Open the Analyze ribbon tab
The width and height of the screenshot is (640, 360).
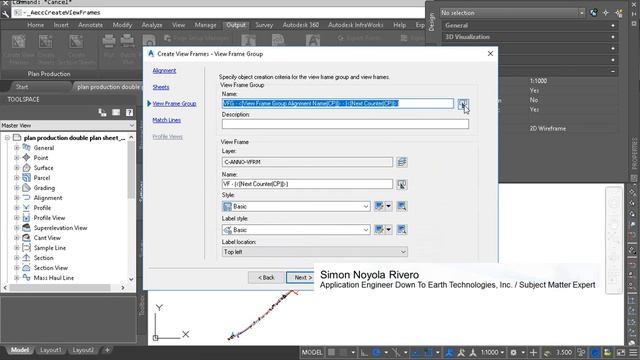click(x=152, y=25)
